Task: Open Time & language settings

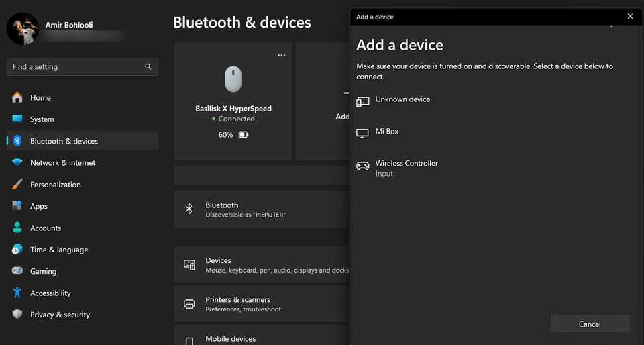Action: point(58,250)
